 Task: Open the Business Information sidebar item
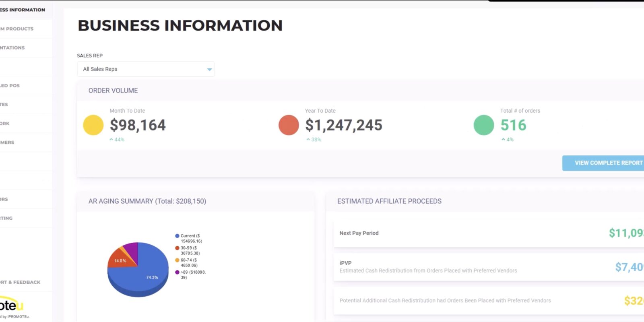(x=23, y=10)
